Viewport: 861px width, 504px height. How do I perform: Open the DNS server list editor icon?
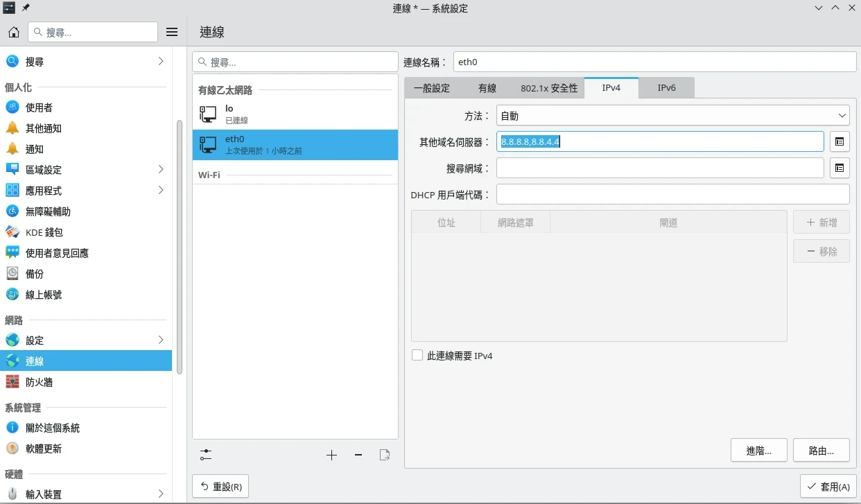coord(840,141)
